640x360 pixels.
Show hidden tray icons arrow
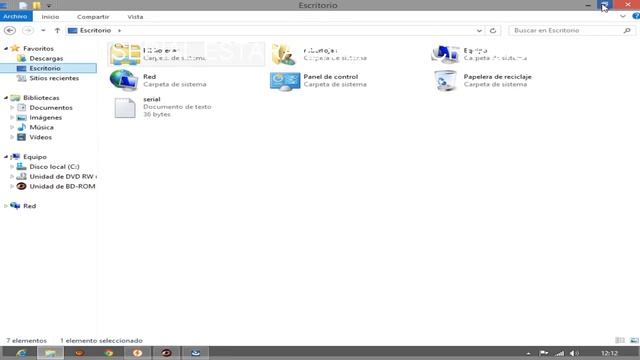click(528, 353)
